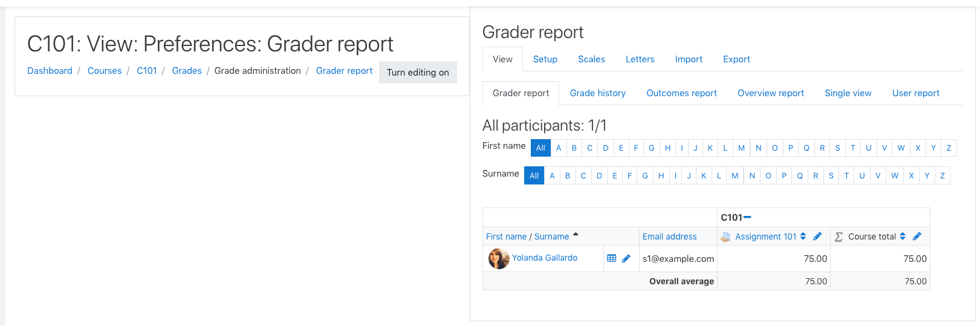Image resolution: width=980 pixels, height=326 pixels.
Task: Sort by Course total using arrows
Action: coord(903,236)
